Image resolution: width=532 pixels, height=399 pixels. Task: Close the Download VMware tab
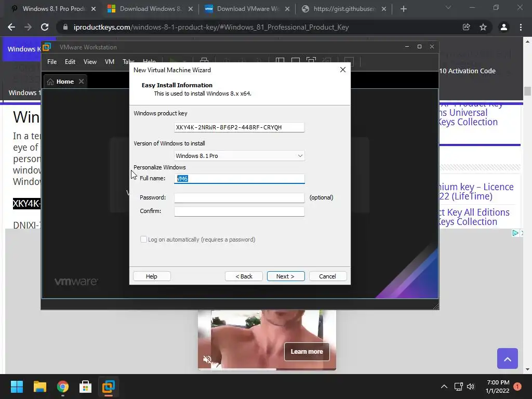(x=287, y=9)
